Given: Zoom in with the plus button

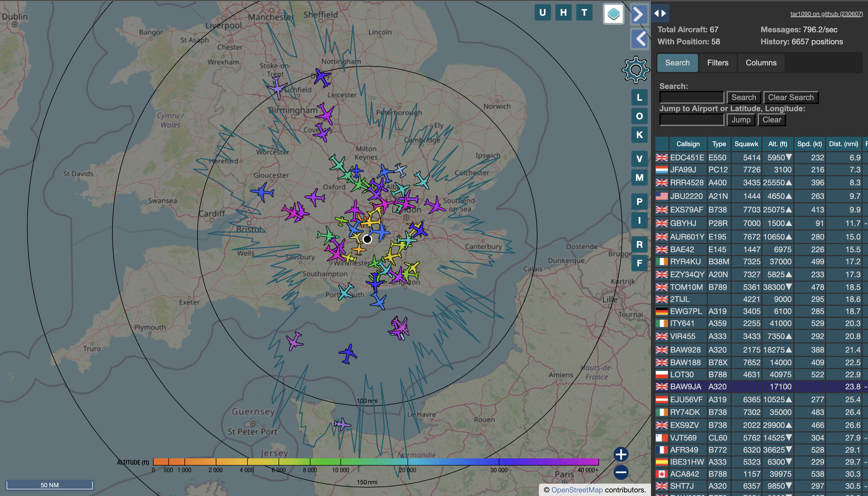Looking at the screenshot, I should (x=621, y=454).
